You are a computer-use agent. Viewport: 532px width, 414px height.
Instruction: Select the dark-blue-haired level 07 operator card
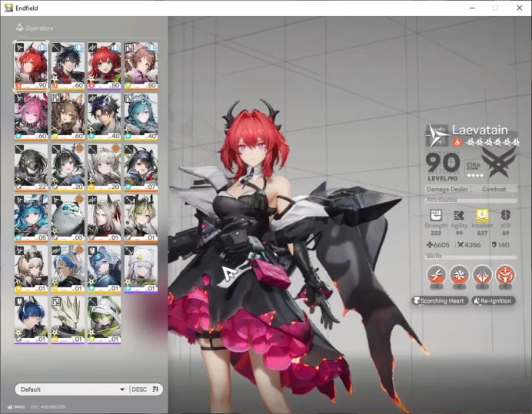[x=141, y=167]
